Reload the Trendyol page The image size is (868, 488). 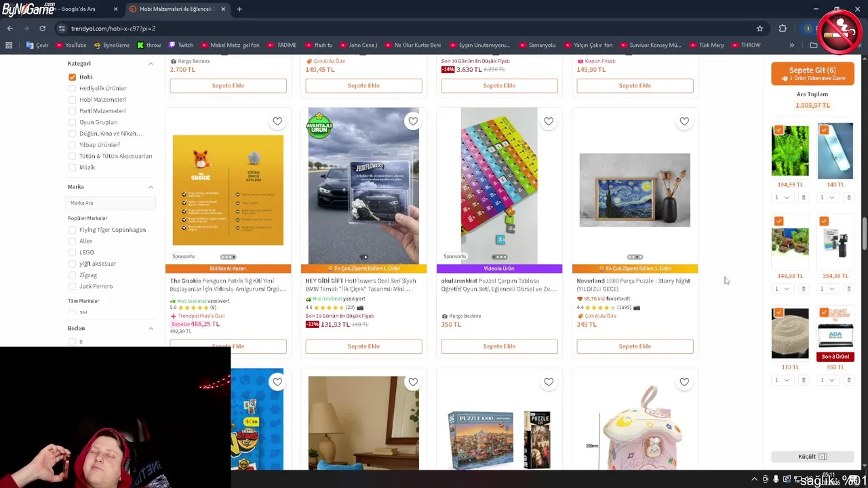pos(42,28)
